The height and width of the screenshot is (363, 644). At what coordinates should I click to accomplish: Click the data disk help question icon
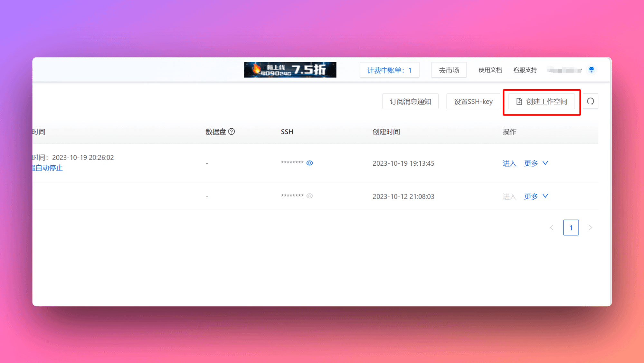click(x=232, y=132)
